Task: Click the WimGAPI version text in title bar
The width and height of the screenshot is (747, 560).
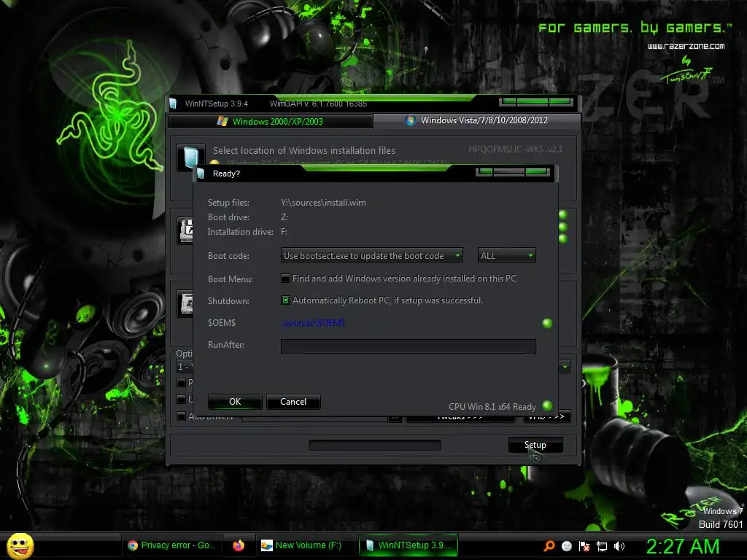Action: [318, 104]
